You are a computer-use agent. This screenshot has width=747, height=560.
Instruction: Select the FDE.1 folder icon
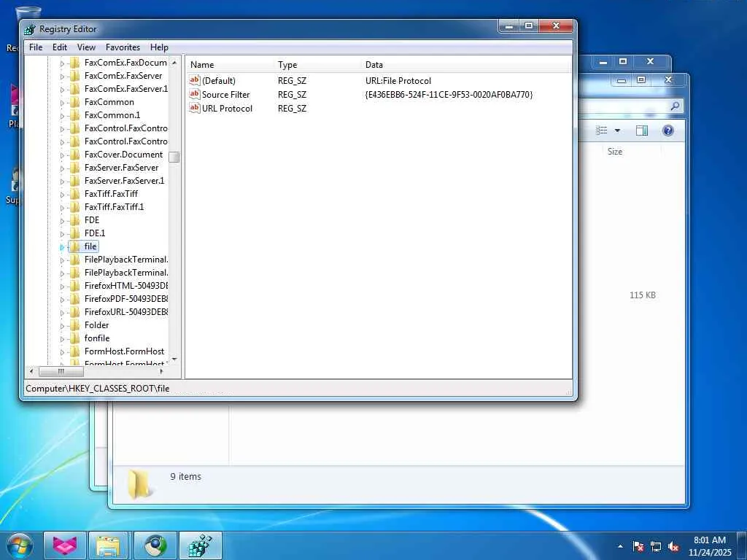tap(75, 233)
